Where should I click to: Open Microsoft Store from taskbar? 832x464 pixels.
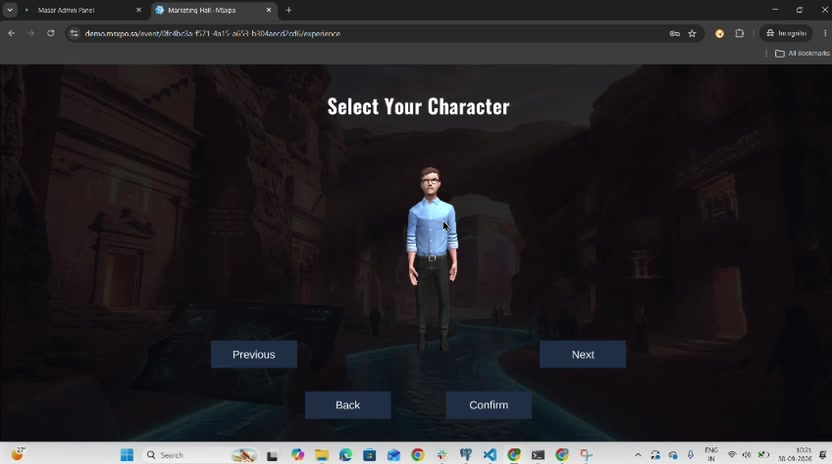tap(369, 455)
